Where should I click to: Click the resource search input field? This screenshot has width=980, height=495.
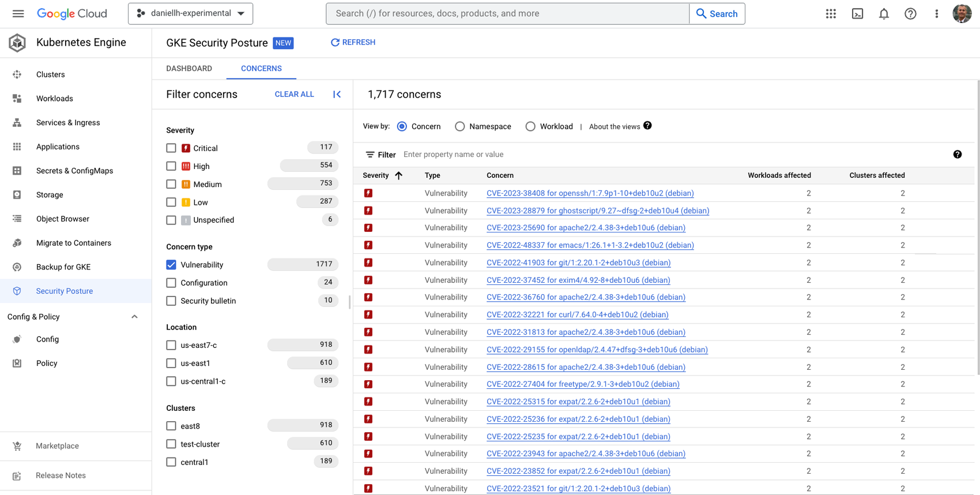tap(507, 13)
